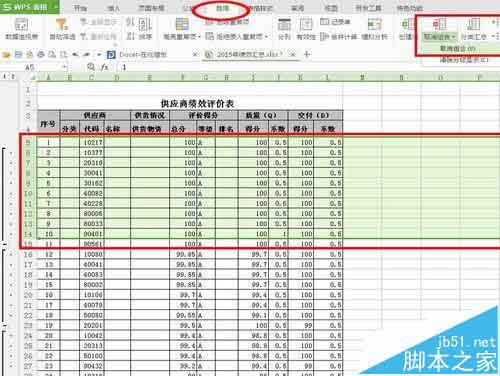
Task: Switch to the 视图 (View) ribbon tab
Action: [x=331, y=8]
